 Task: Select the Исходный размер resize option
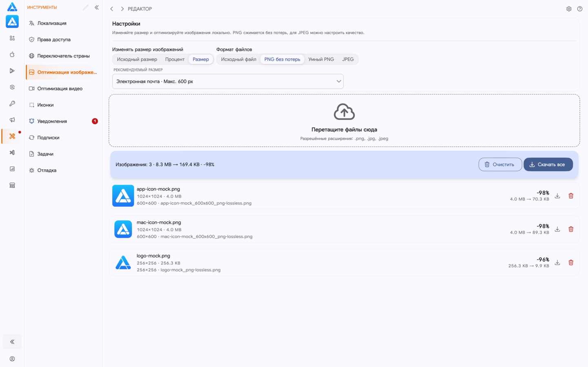[137, 59]
